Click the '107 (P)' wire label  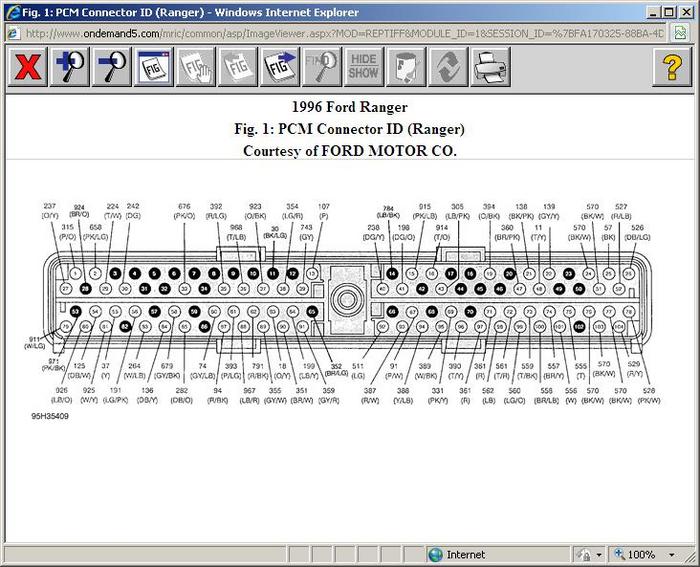click(x=324, y=211)
